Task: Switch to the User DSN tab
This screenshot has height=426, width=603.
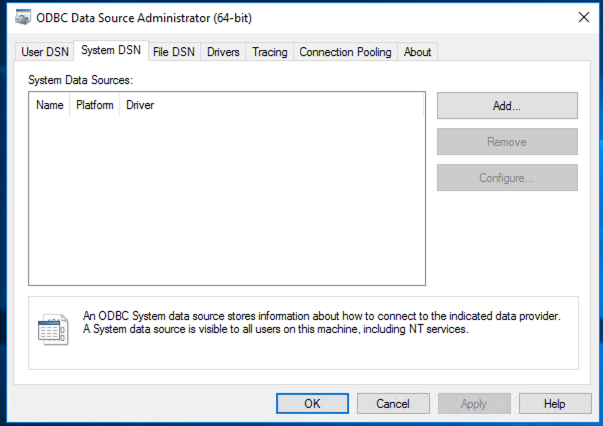Action: click(45, 52)
